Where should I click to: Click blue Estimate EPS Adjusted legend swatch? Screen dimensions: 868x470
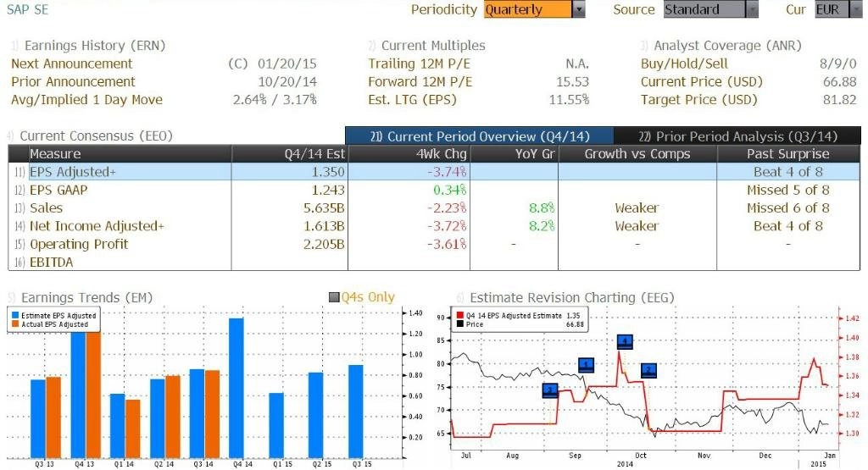(15, 315)
